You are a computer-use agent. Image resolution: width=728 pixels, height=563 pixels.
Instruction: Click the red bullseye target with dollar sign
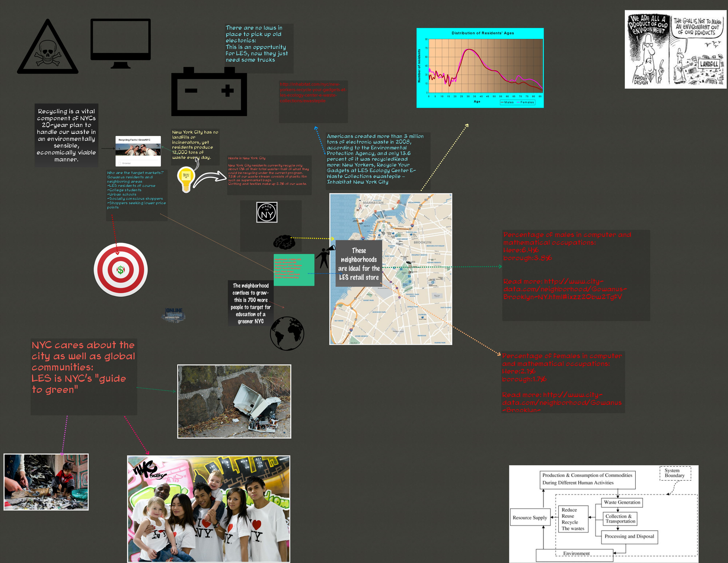point(121,270)
